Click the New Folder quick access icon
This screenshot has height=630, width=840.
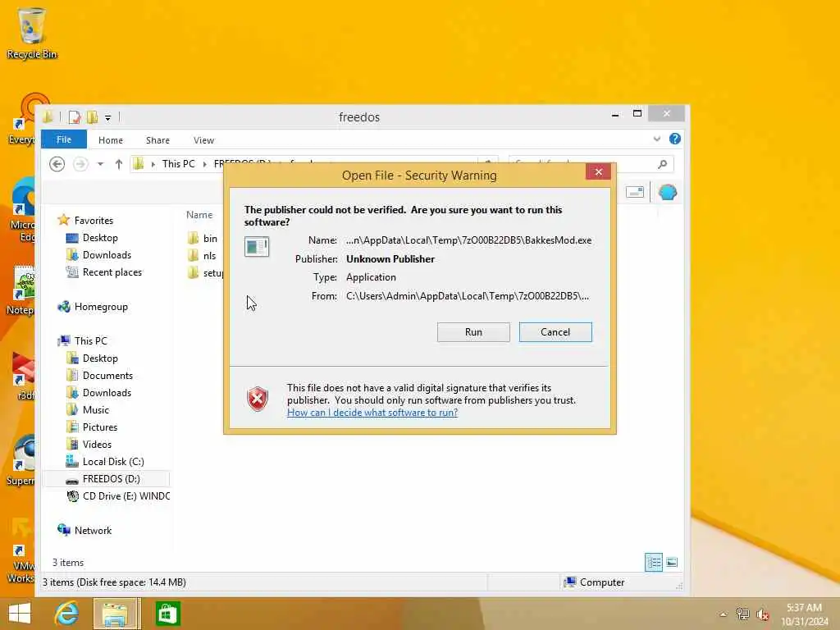pos(92,116)
